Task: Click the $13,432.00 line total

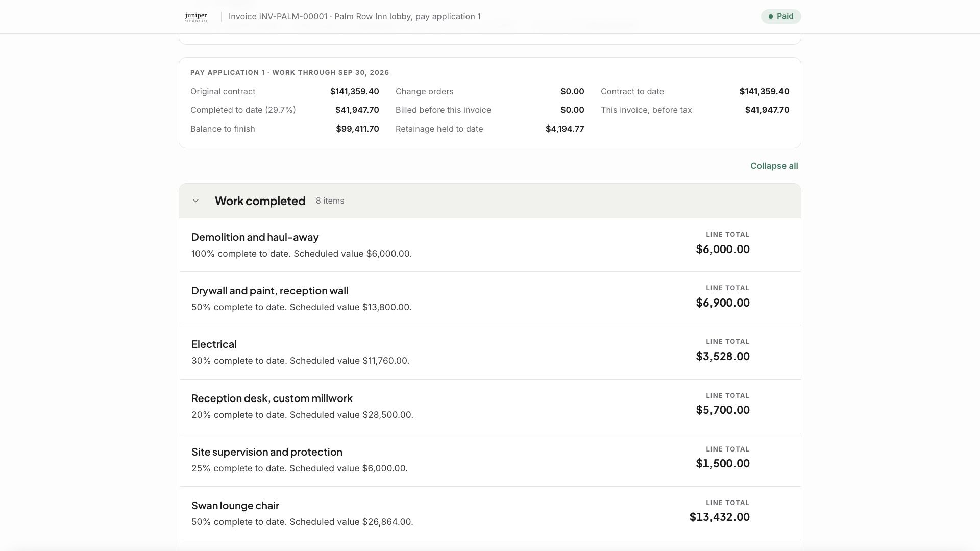Action: (720, 517)
